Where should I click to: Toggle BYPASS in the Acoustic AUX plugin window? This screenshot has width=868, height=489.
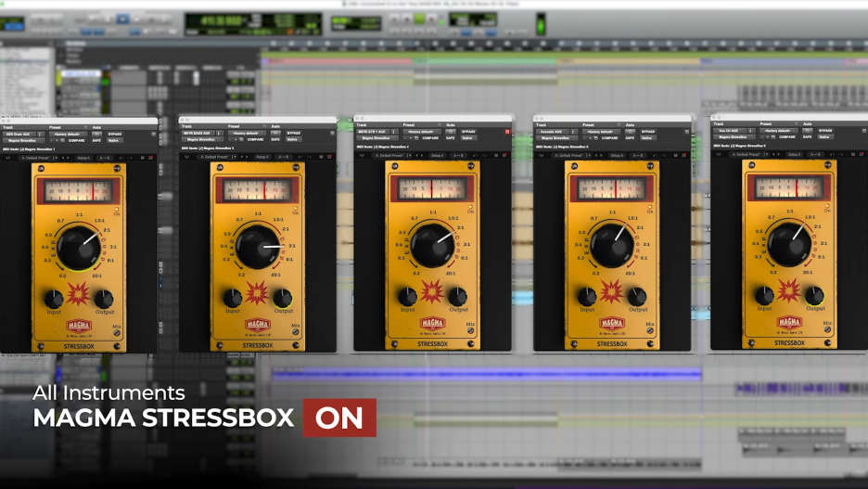coord(648,132)
